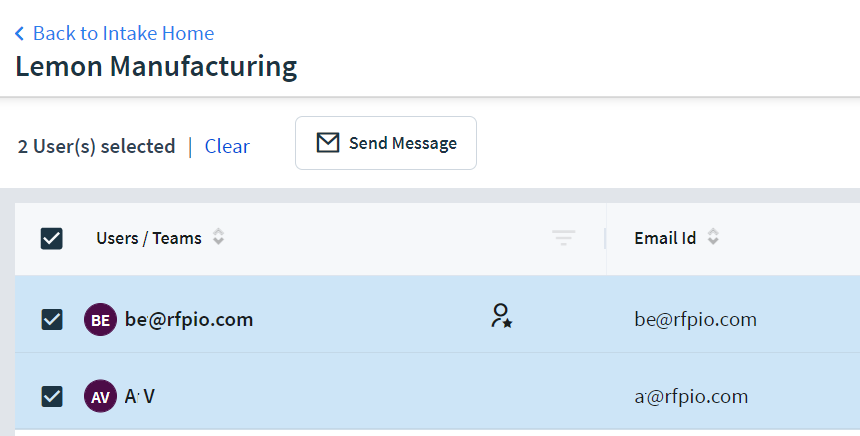Select the A V user name
The height and width of the screenshot is (436, 860).
(x=140, y=396)
